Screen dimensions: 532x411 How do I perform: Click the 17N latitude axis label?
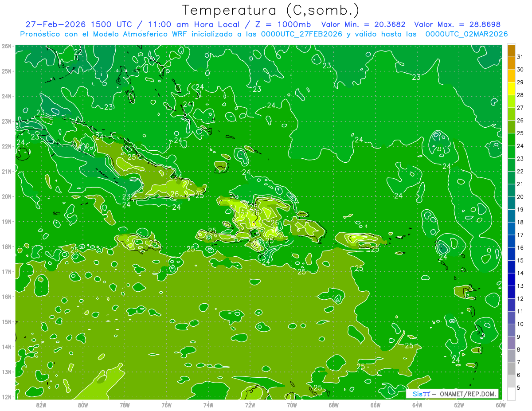(x=7, y=271)
